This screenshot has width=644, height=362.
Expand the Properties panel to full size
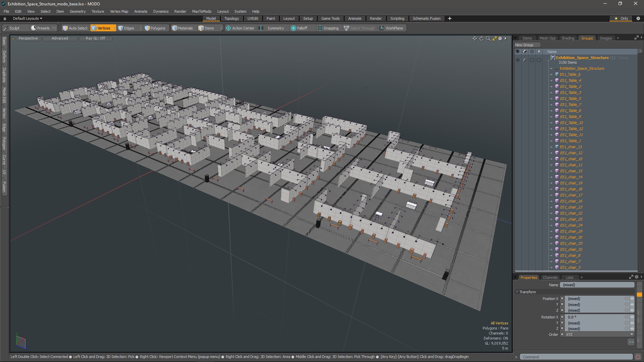click(631, 277)
